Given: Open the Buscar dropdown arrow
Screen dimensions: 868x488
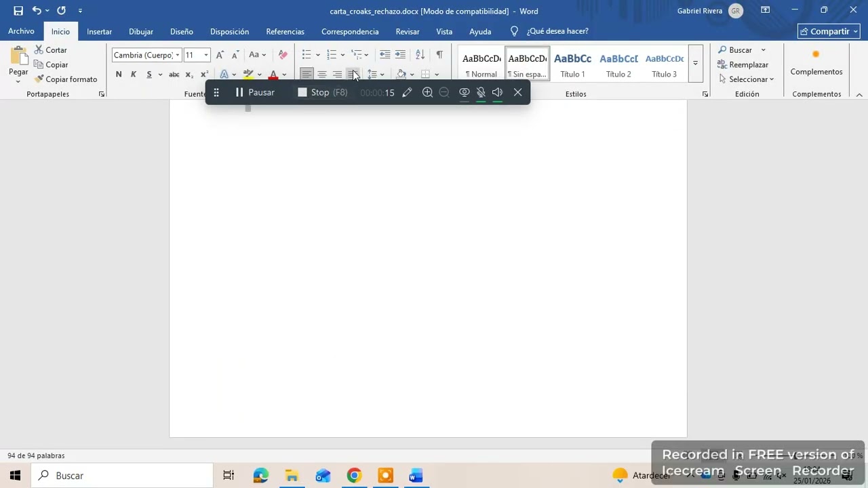Looking at the screenshot, I should pyautogui.click(x=763, y=50).
